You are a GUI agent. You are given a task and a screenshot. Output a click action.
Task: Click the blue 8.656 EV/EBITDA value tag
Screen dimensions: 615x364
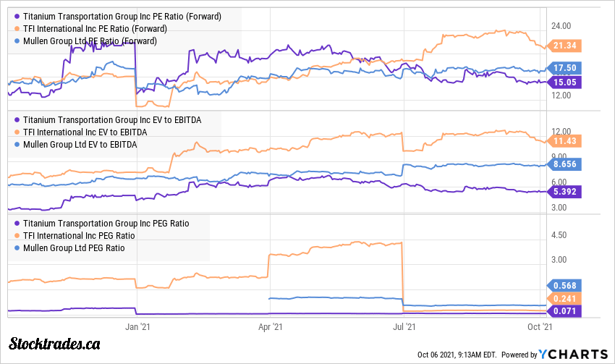(x=568, y=165)
